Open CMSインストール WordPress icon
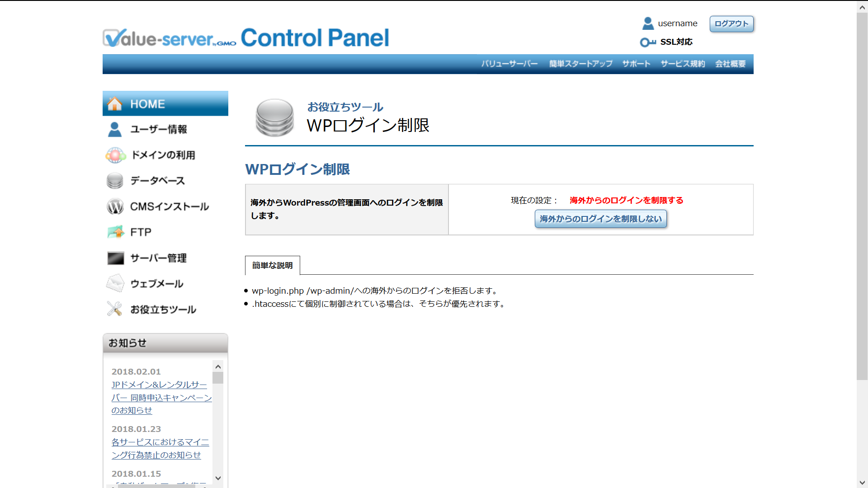Viewport: 868px width, 488px height. [115, 206]
